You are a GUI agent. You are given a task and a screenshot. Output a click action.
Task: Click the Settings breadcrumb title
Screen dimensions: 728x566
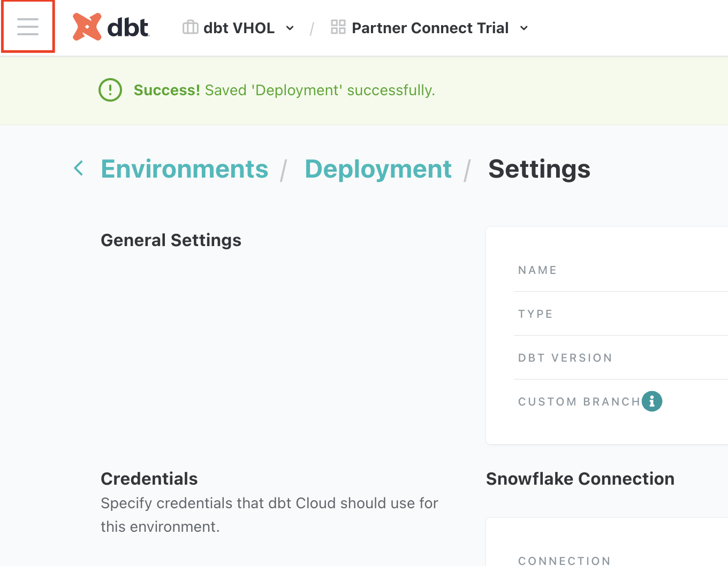tap(539, 169)
